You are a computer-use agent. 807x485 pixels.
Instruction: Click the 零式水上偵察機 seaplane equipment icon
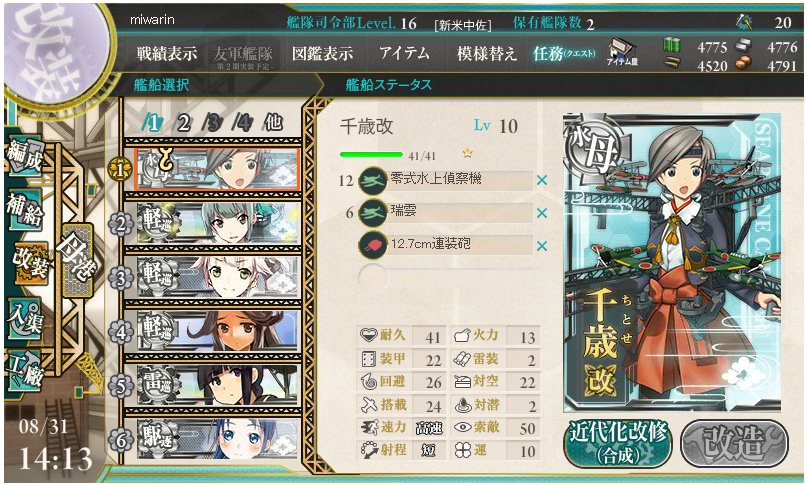pyautogui.click(x=373, y=181)
